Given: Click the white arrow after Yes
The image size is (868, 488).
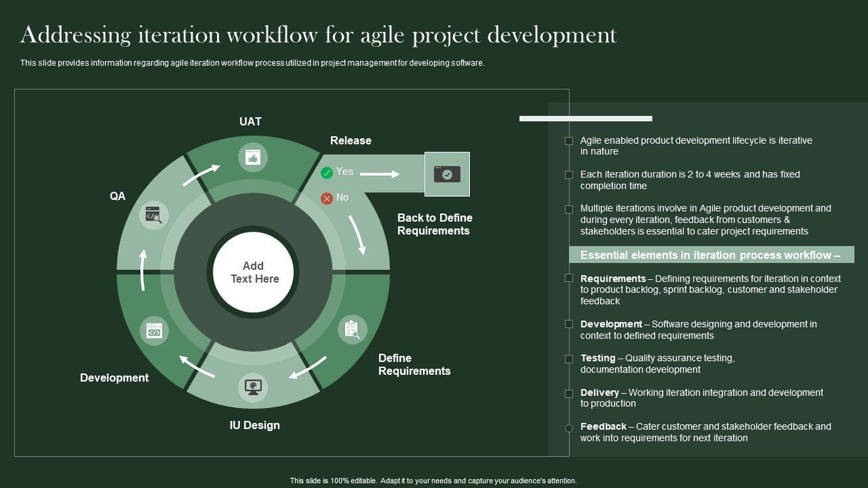Looking at the screenshot, I should coord(379,174).
